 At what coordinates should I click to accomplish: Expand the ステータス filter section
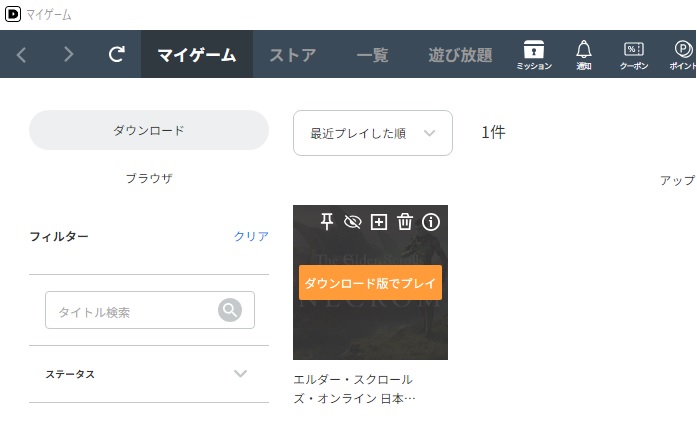coord(149,374)
